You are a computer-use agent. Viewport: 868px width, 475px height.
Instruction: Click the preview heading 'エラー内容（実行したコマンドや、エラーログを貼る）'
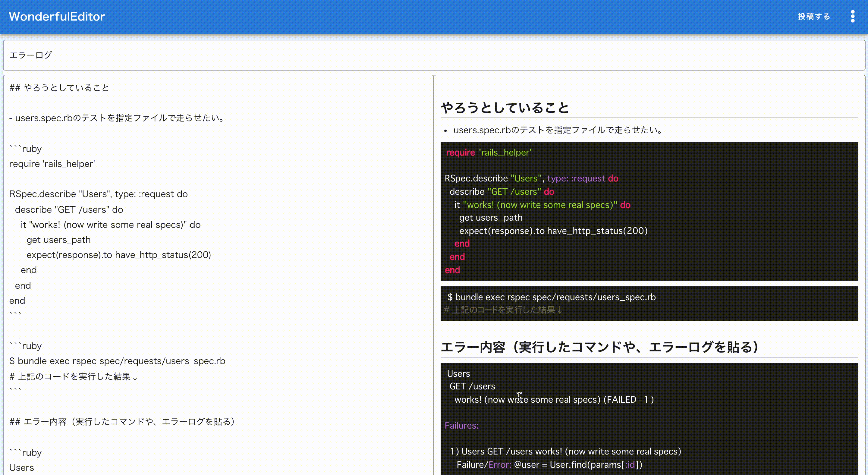point(600,347)
